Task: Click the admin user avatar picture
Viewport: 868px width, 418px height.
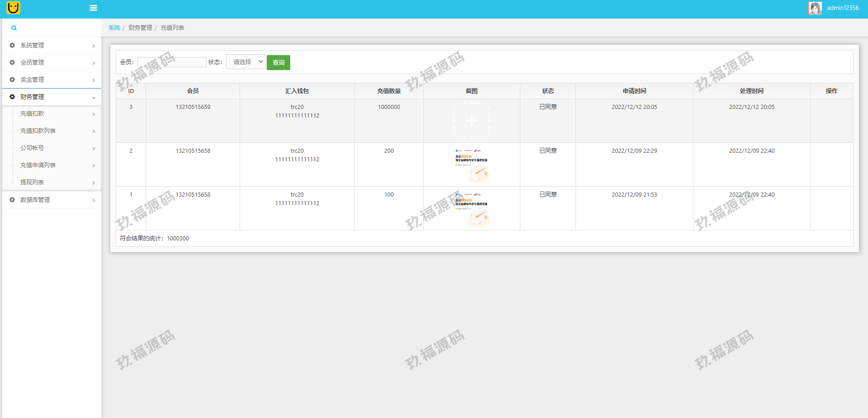Action: click(815, 8)
